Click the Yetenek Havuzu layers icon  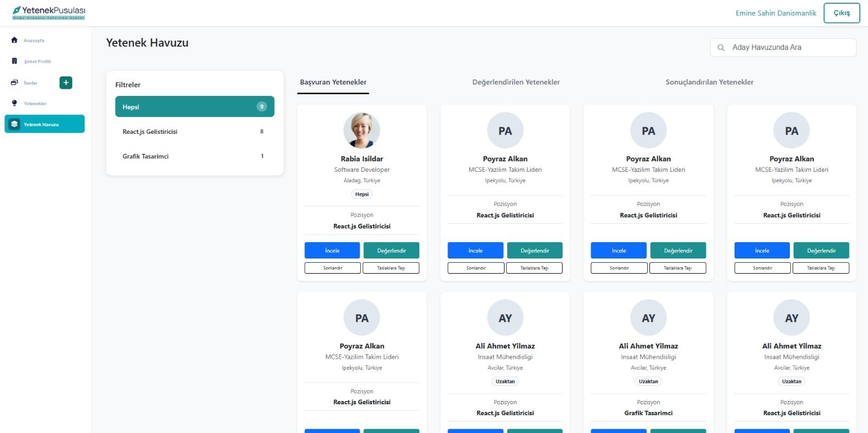coord(15,124)
